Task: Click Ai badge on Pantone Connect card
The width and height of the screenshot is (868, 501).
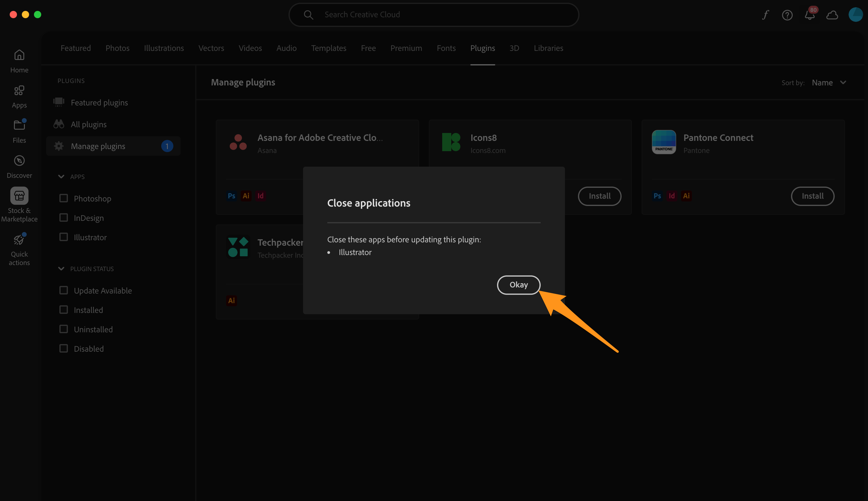Action: coord(686,196)
